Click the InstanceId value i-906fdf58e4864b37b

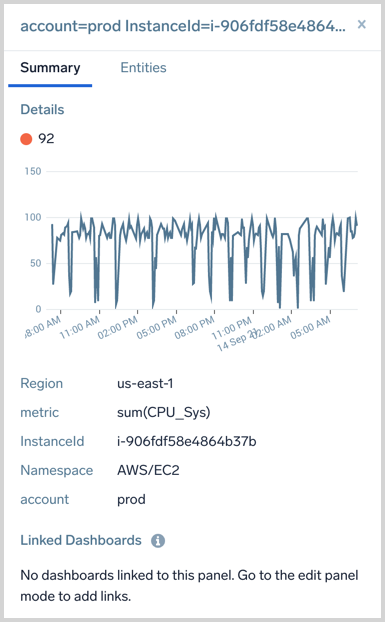(187, 441)
